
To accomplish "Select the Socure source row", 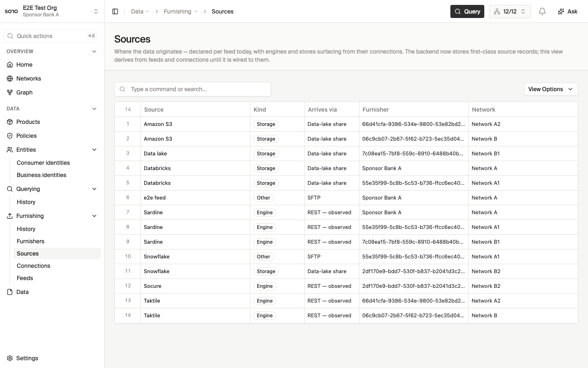I will click(346, 286).
